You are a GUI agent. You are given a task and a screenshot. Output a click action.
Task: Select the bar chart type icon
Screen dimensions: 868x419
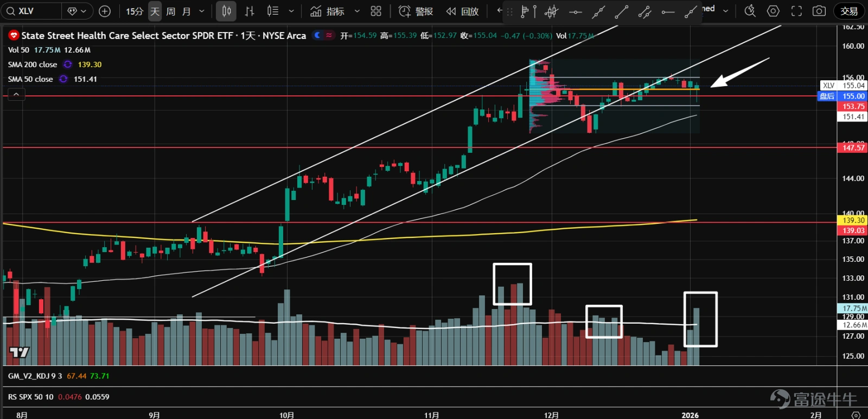coord(250,11)
